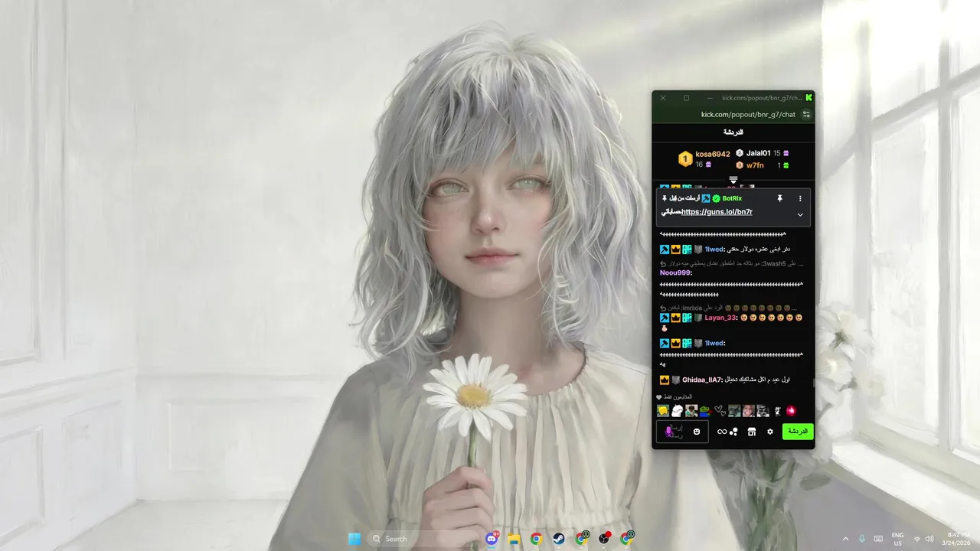
Task: Click BotRix username in pinned message
Action: pos(732,198)
